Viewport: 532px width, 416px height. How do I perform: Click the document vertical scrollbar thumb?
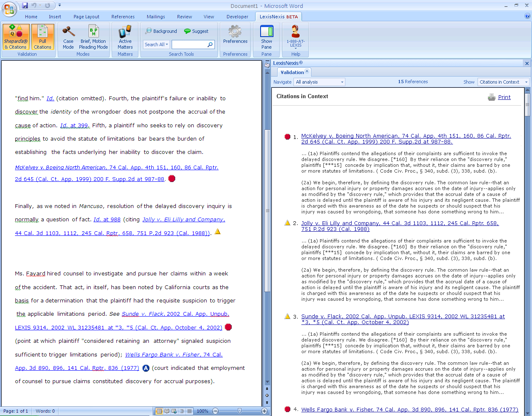point(267,211)
